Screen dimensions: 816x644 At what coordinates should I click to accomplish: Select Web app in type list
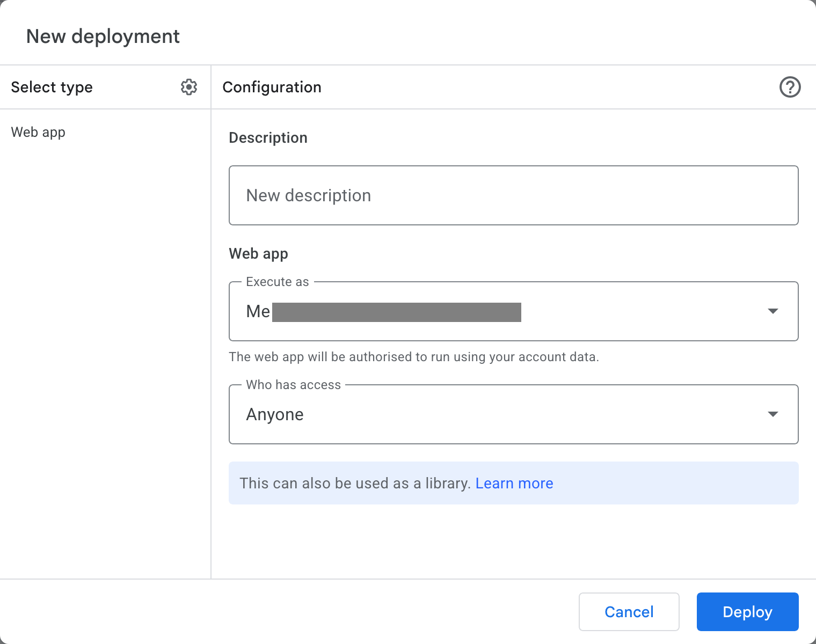[x=38, y=132]
